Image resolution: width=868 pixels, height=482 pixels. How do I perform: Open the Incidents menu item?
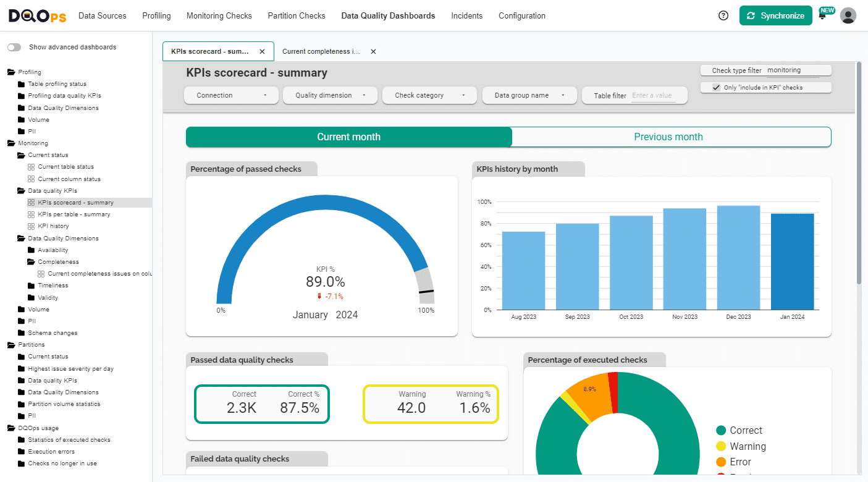(466, 16)
